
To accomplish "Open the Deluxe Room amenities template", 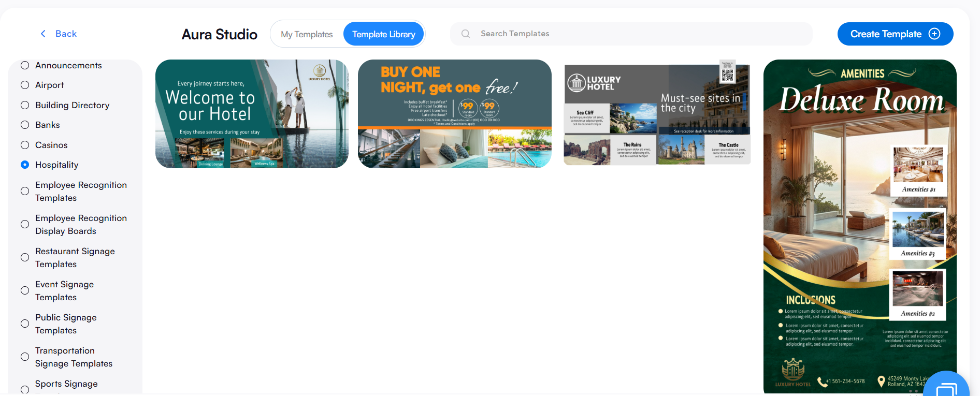I will click(860, 227).
